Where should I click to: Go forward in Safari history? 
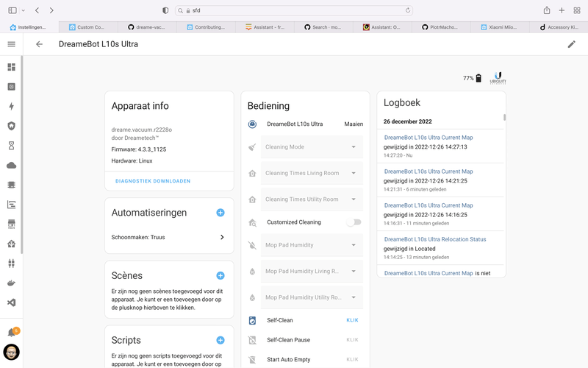tap(51, 10)
